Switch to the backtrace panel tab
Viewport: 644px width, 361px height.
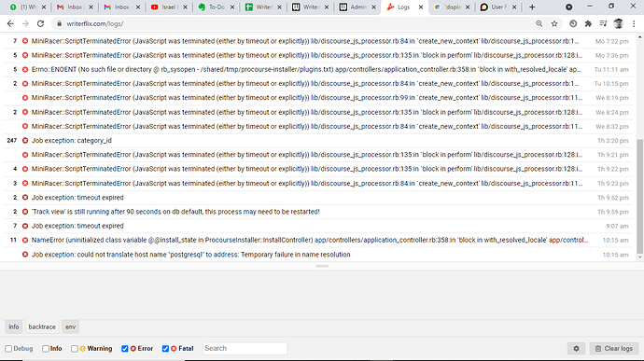point(42,326)
